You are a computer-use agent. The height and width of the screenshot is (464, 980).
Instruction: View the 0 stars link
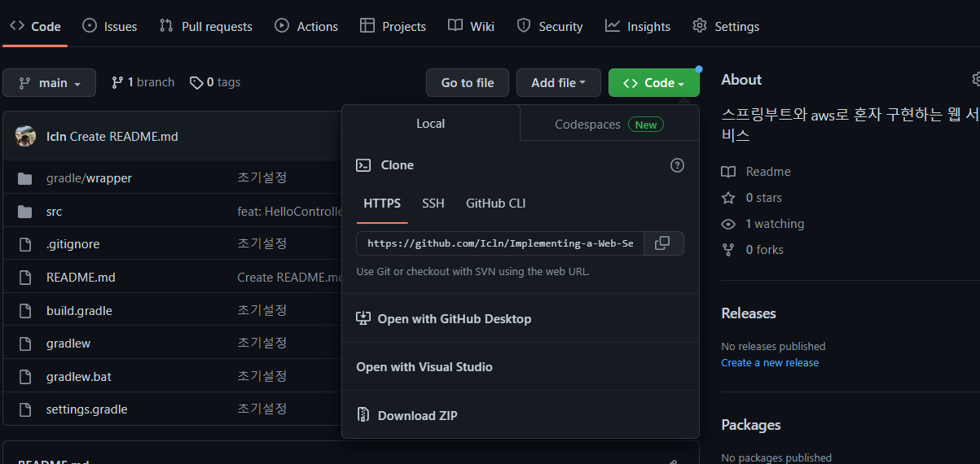tap(763, 198)
